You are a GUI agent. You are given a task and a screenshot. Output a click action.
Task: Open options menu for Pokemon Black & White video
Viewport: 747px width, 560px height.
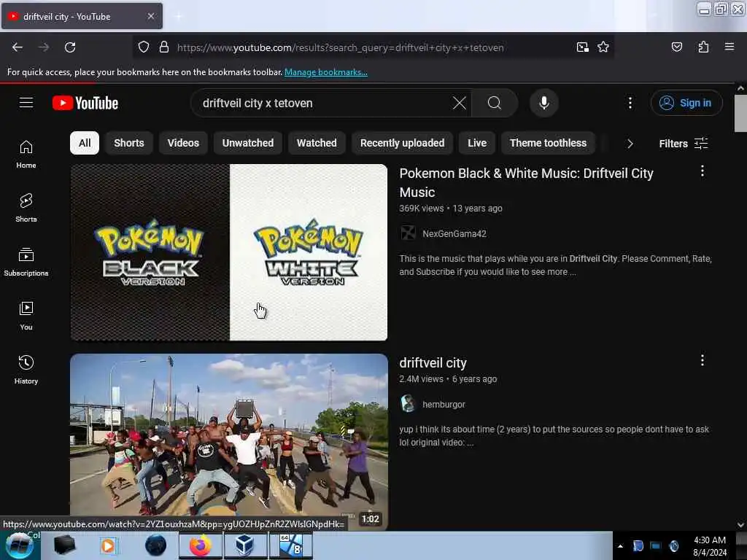(x=703, y=171)
